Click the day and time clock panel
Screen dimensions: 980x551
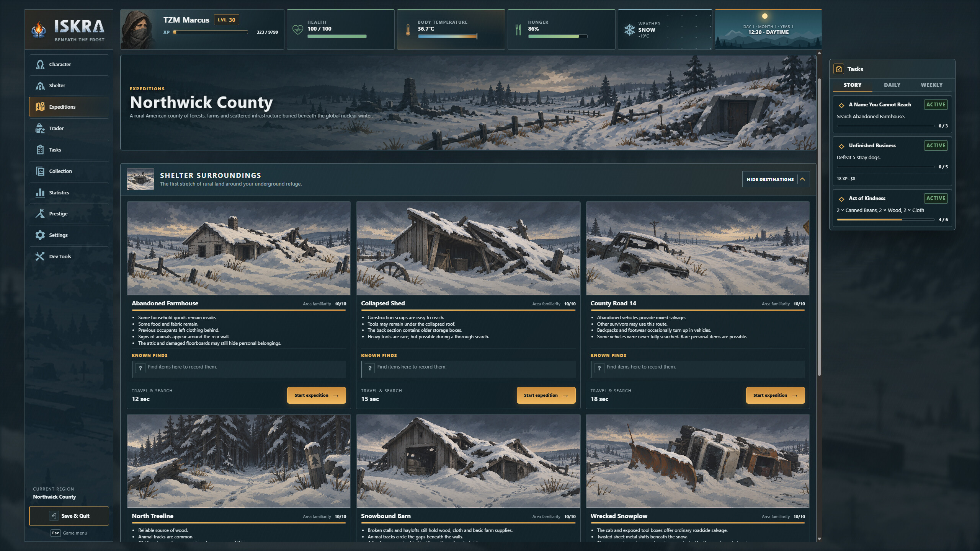[768, 29]
